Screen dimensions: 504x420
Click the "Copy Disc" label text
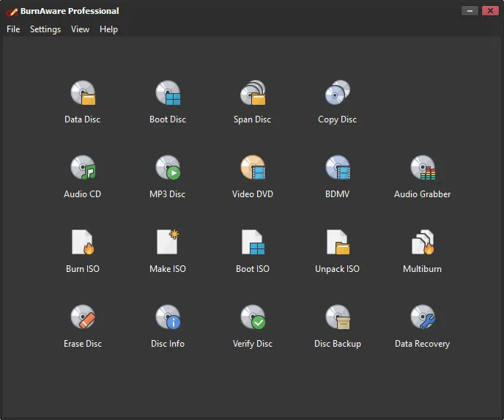[x=337, y=119]
